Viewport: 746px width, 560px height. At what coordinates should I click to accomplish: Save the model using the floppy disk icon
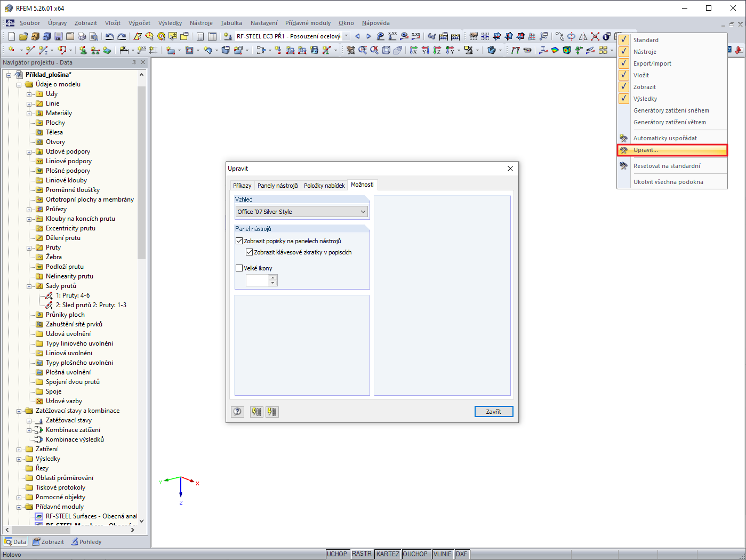[x=58, y=36]
